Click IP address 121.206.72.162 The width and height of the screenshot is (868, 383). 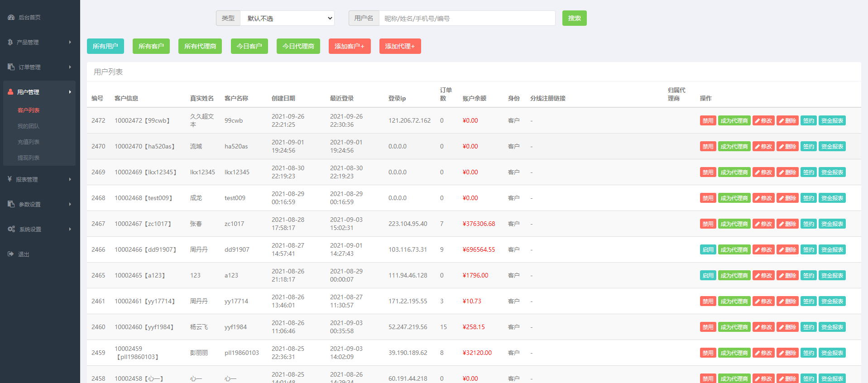tap(409, 120)
